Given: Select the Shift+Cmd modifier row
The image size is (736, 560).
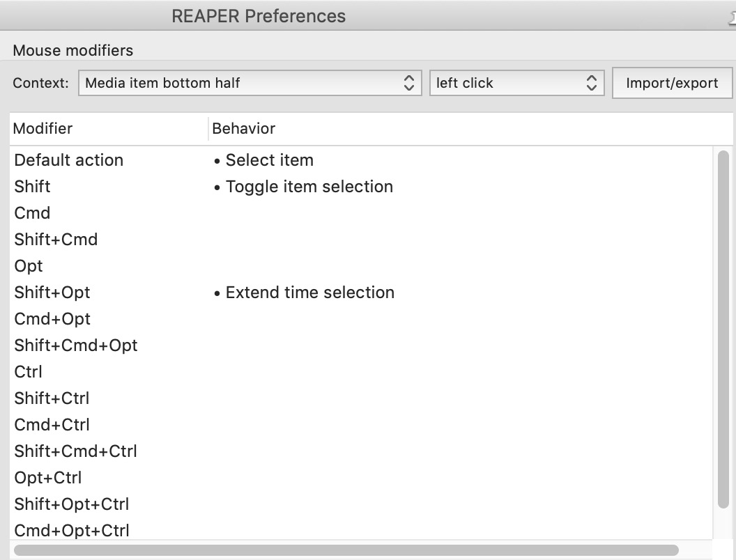Looking at the screenshot, I should coord(360,240).
